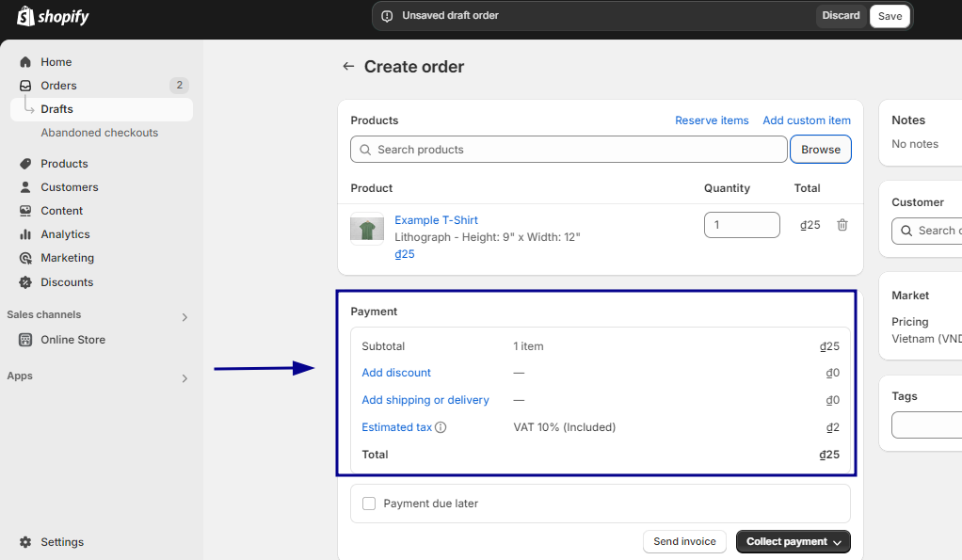
Task: Click the Save button
Action: tap(890, 16)
